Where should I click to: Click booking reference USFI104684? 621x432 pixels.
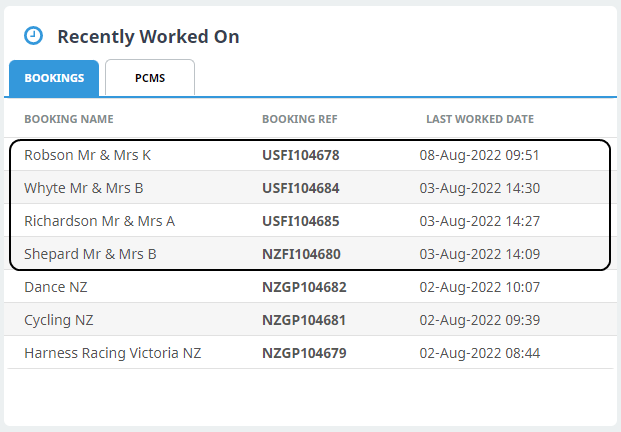(301, 188)
